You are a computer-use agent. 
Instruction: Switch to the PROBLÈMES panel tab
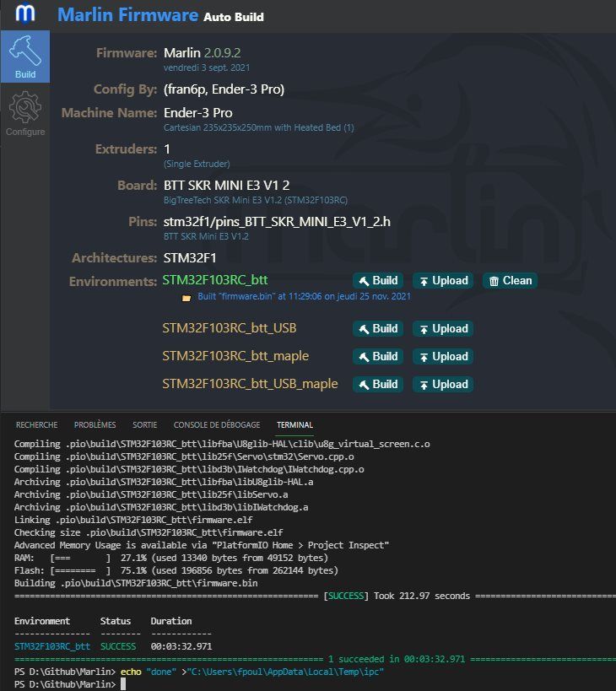[x=95, y=425]
